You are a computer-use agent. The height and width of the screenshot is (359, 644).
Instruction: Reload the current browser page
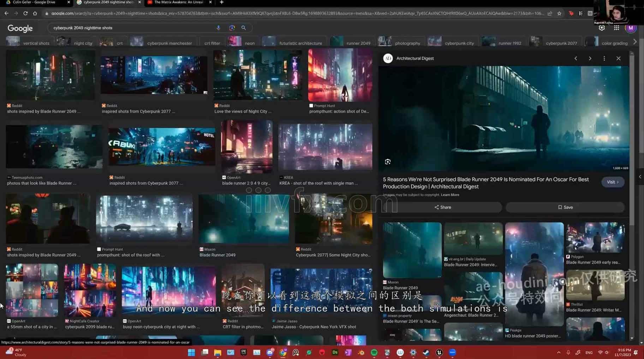tap(25, 13)
